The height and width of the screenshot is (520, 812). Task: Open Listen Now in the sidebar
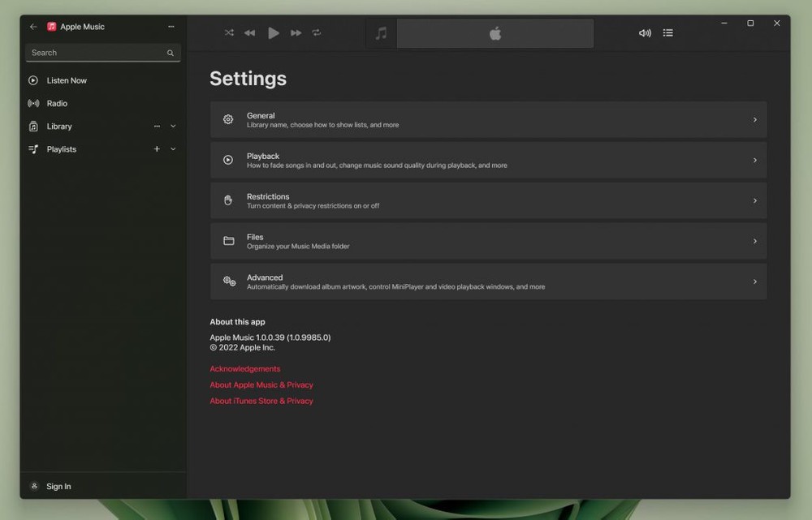tap(103, 80)
